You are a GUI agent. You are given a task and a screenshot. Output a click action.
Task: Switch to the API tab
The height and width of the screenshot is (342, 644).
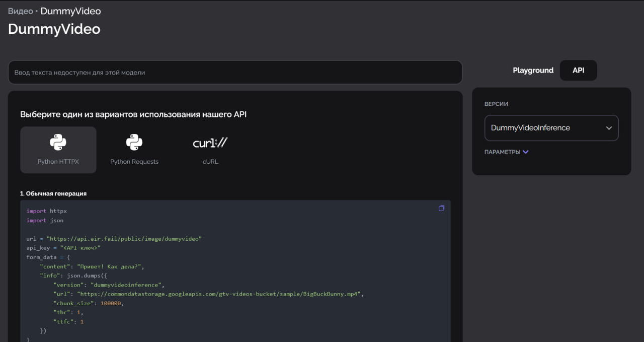coord(579,71)
